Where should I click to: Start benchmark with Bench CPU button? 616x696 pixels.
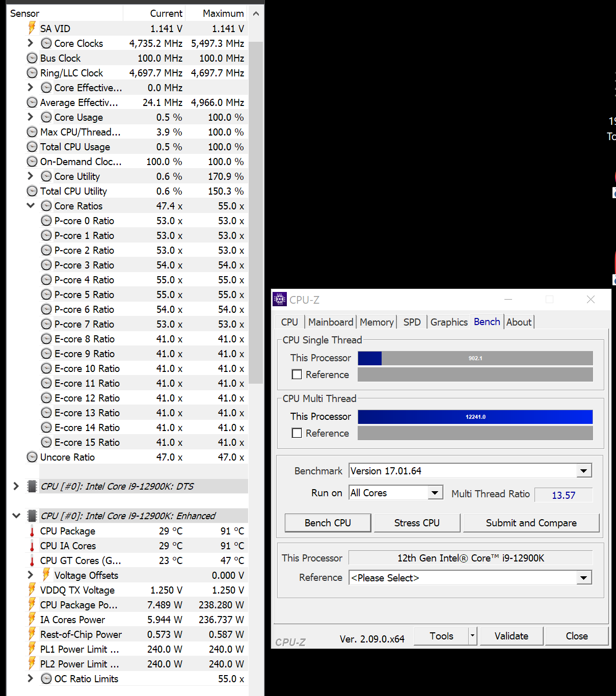pyautogui.click(x=328, y=523)
